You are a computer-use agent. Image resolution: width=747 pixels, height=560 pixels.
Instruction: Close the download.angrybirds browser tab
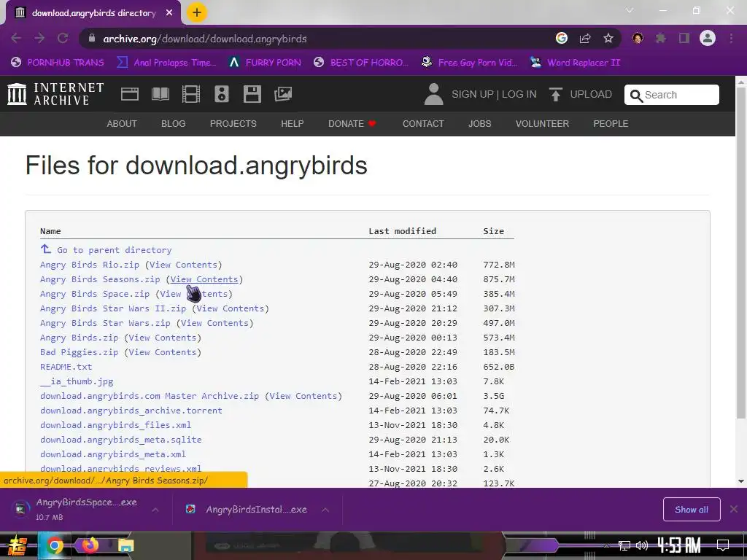[x=169, y=13]
